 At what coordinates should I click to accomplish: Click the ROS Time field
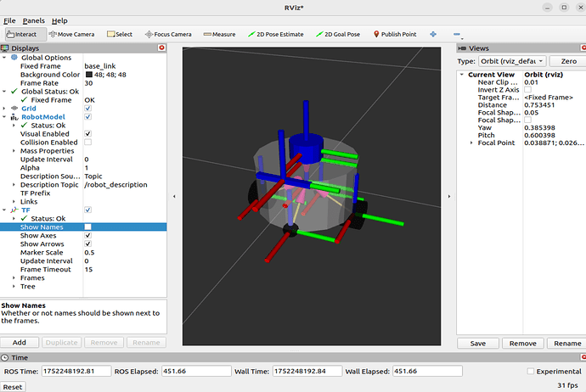76,371
